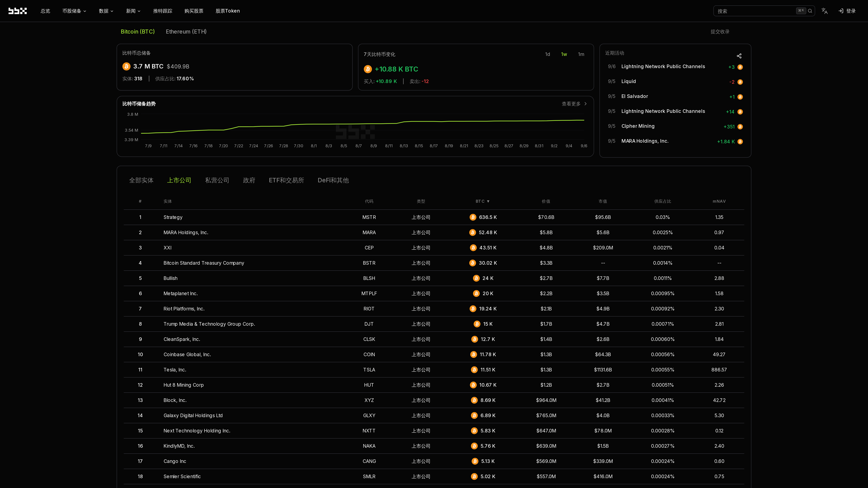Screen dimensions: 868x488
Task: Click the 提交收录 link
Action: [x=720, y=32]
